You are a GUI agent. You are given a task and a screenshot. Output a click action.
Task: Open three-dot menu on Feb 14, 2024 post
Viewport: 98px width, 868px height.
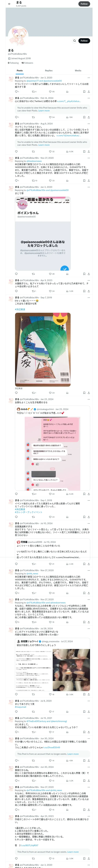[x=89, y=98]
